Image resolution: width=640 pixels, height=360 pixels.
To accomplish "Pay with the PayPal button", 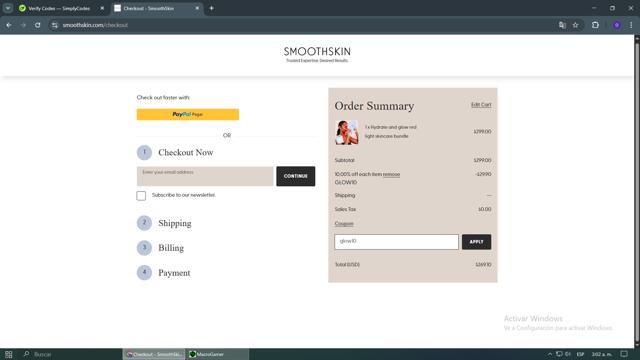I will [188, 114].
